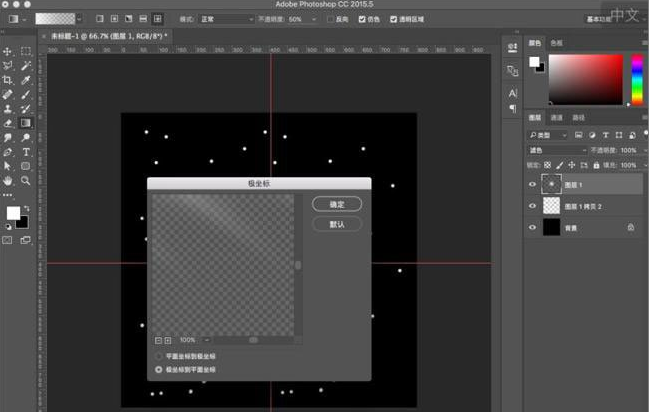Select the Brush tool

26,95
